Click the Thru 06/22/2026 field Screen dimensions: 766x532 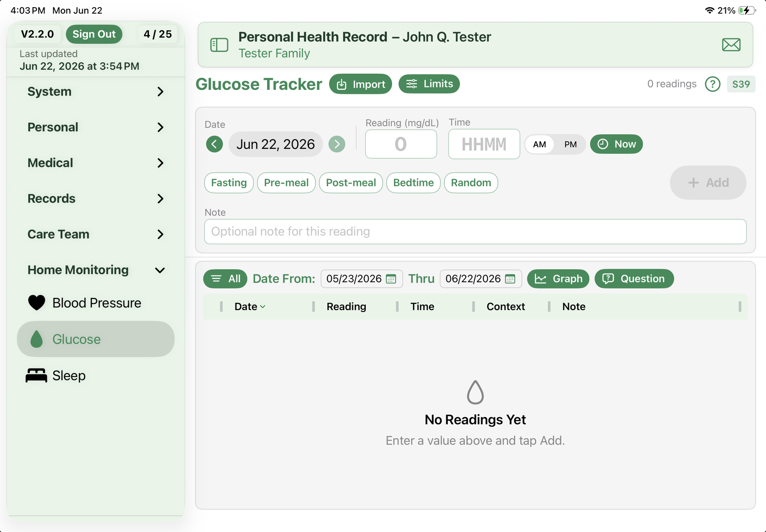pos(481,279)
